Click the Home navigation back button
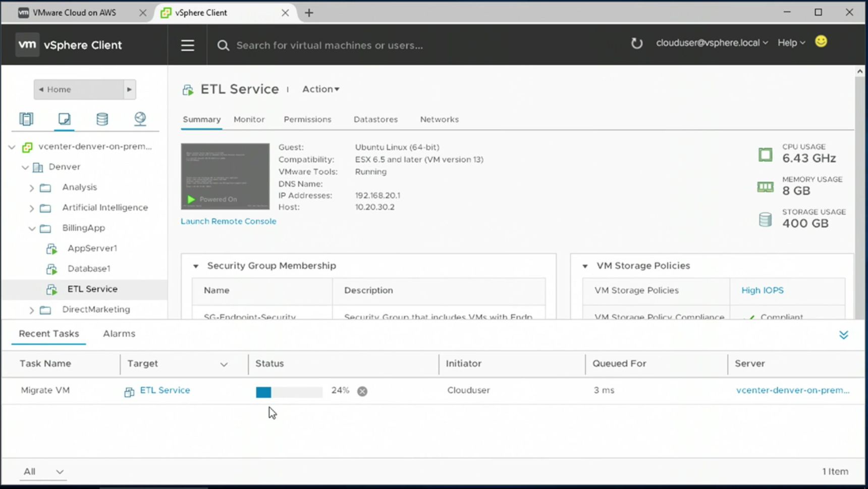The image size is (868, 489). pyautogui.click(x=78, y=89)
